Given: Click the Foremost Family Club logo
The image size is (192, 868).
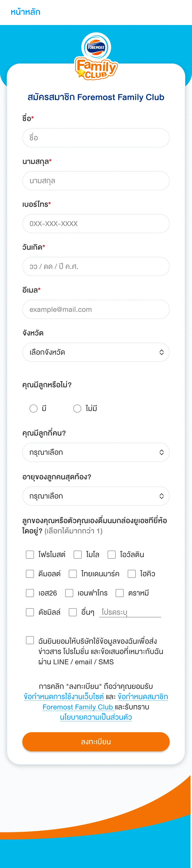Looking at the screenshot, I should coord(96,56).
